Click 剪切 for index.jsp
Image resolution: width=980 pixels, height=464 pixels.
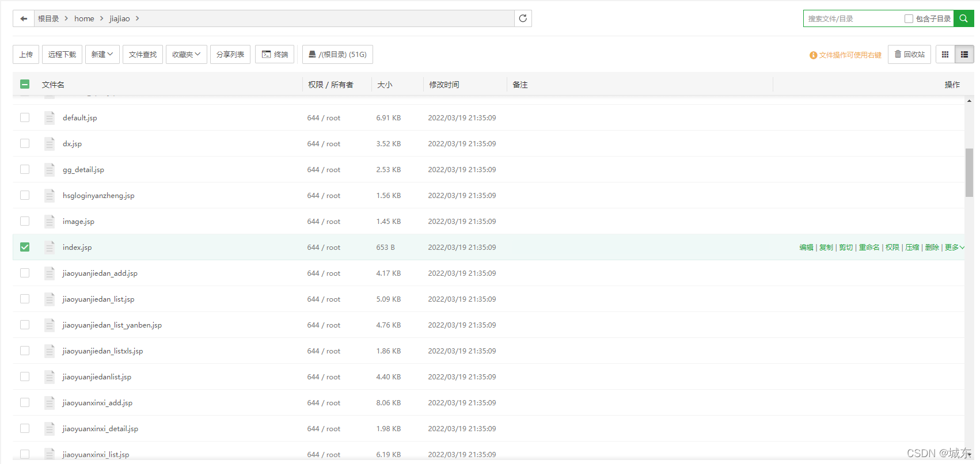pos(846,248)
